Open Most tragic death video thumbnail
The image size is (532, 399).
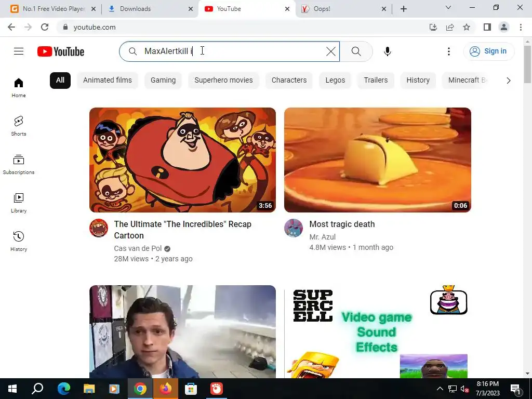point(377,160)
